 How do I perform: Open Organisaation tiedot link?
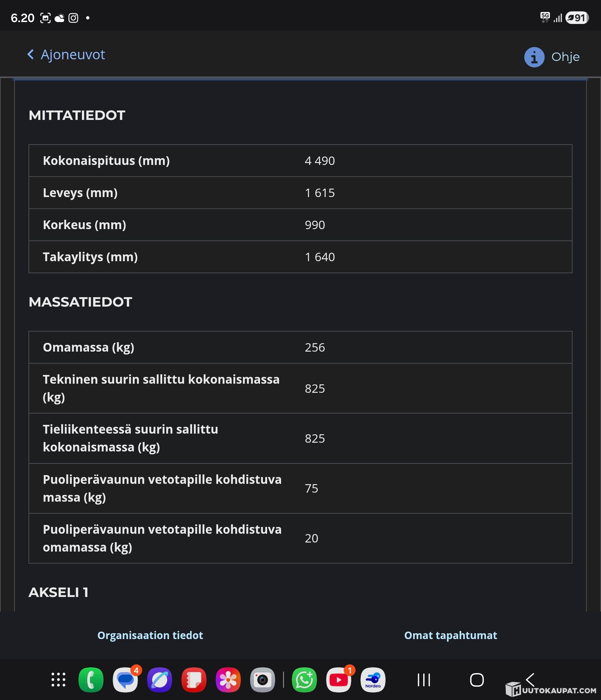(x=150, y=635)
